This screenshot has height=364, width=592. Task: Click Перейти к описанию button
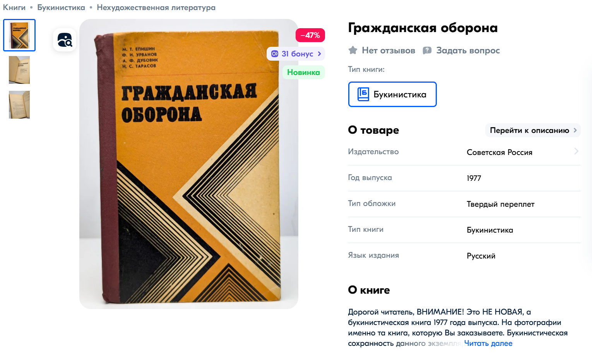pyautogui.click(x=533, y=131)
